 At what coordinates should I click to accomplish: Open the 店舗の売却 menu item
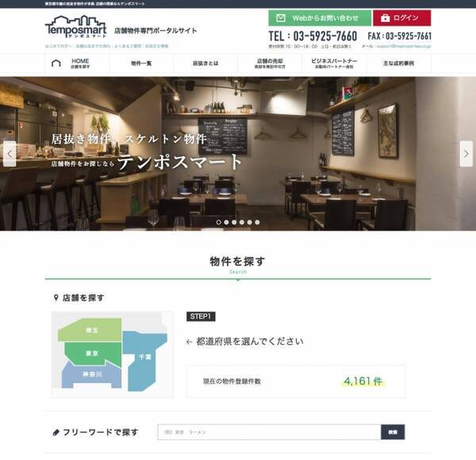[x=270, y=63]
